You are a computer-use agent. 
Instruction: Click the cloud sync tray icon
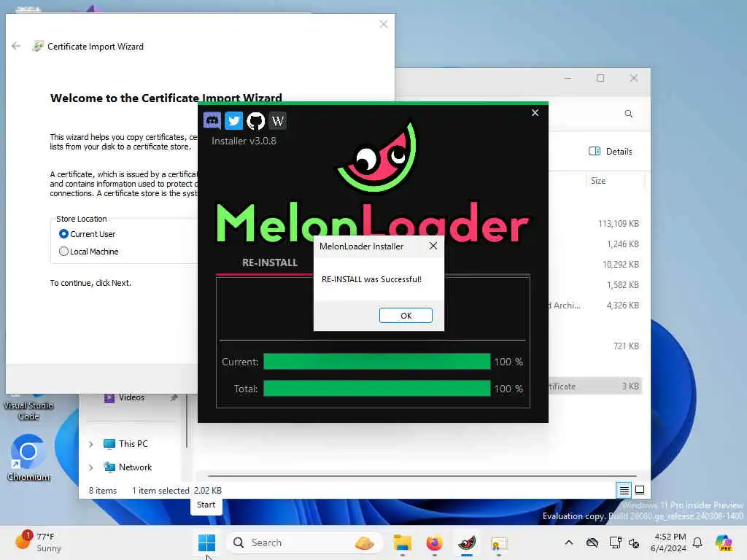592,542
